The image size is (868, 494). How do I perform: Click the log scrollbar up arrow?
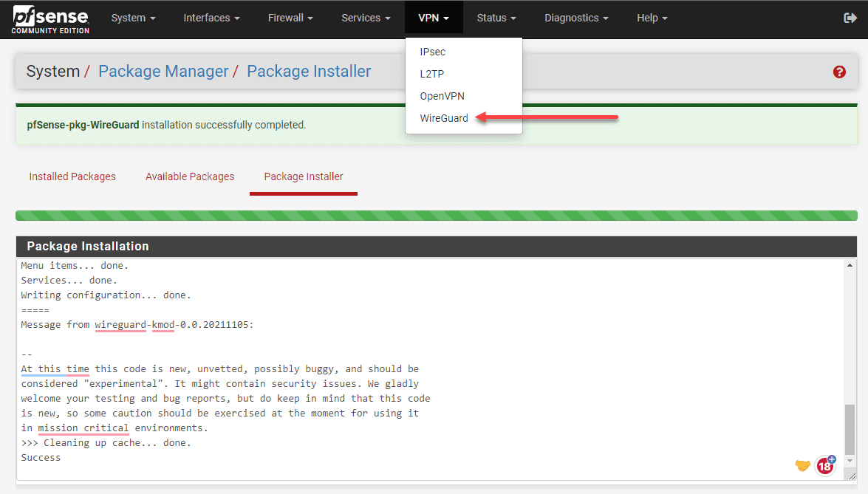850,266
